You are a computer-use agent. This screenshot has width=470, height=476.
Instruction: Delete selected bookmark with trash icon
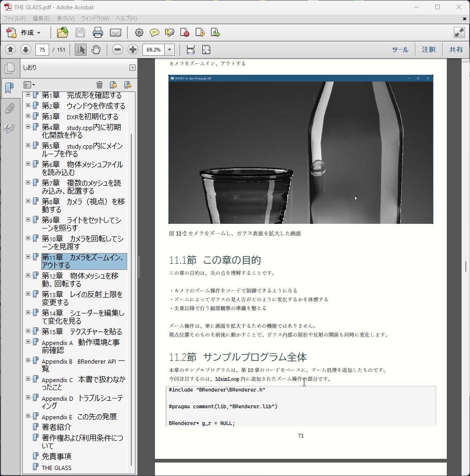99,85
